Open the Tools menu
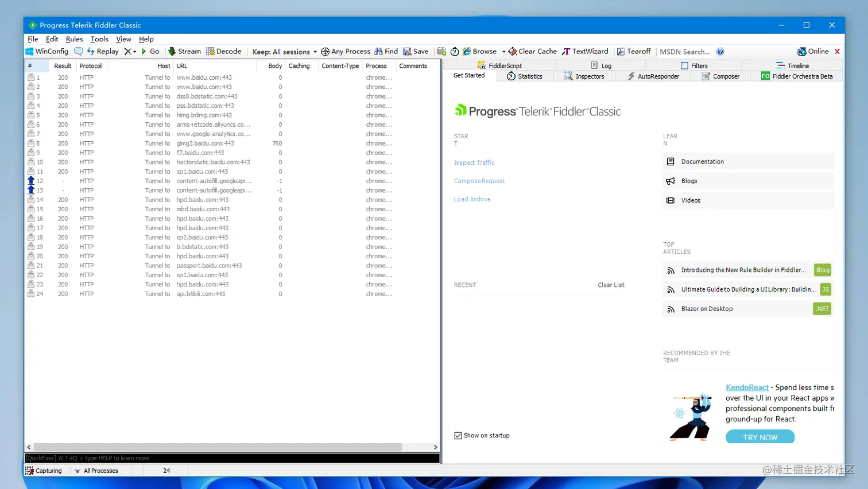Viewport: 868px width, 489px height. coord(99,39)
